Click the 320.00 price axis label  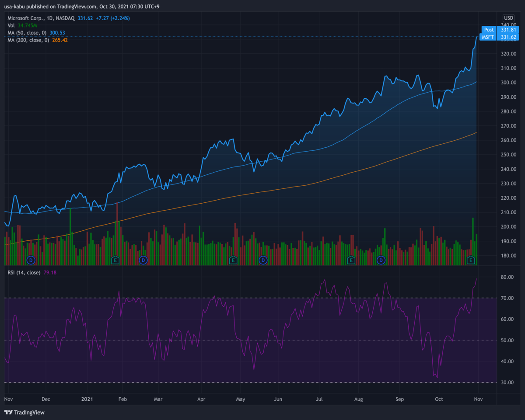point(507,54)
